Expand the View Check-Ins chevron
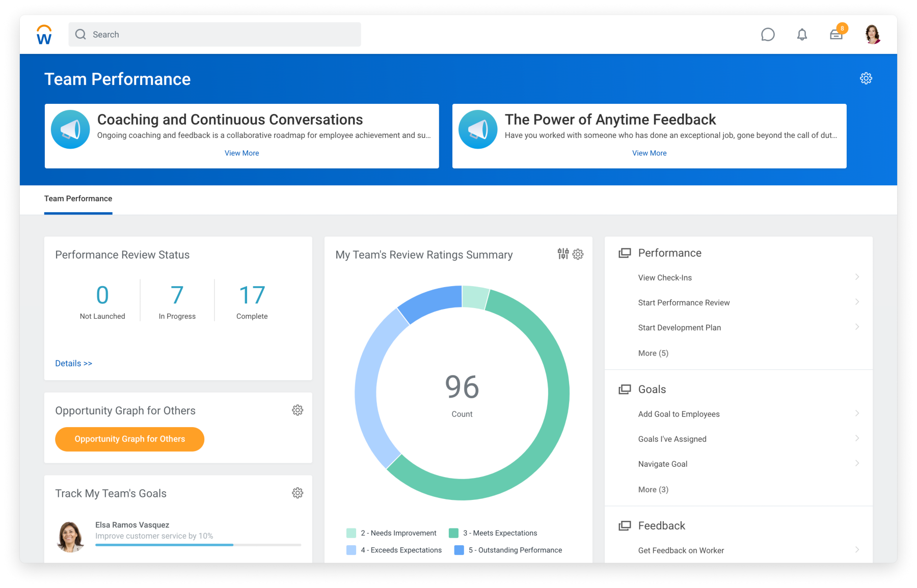 [x=857, y=277]
